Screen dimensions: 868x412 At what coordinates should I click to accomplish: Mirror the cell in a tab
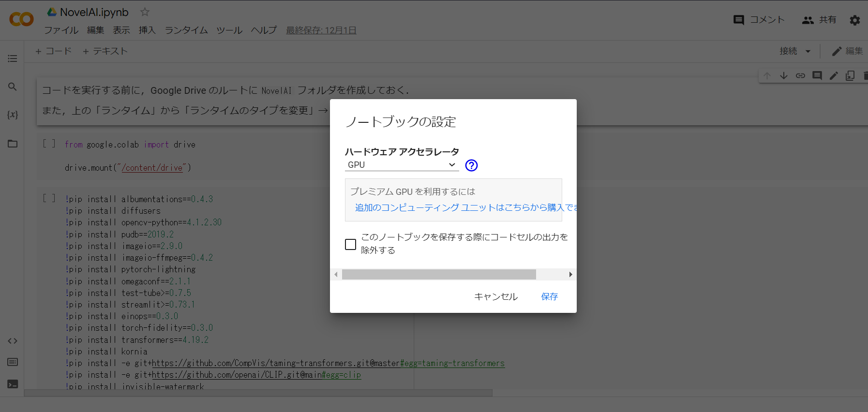tap(850, 75)
